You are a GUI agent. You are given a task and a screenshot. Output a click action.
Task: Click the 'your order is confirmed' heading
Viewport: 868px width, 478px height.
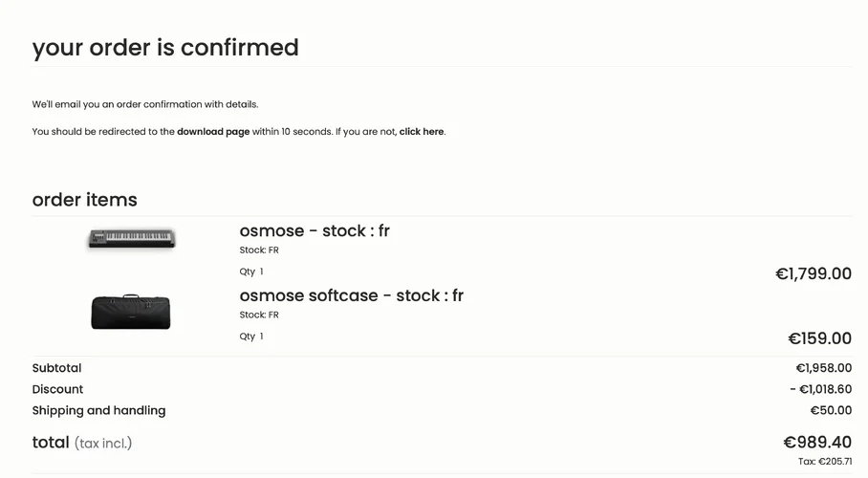pyautogui.click(x=165, y=47)
